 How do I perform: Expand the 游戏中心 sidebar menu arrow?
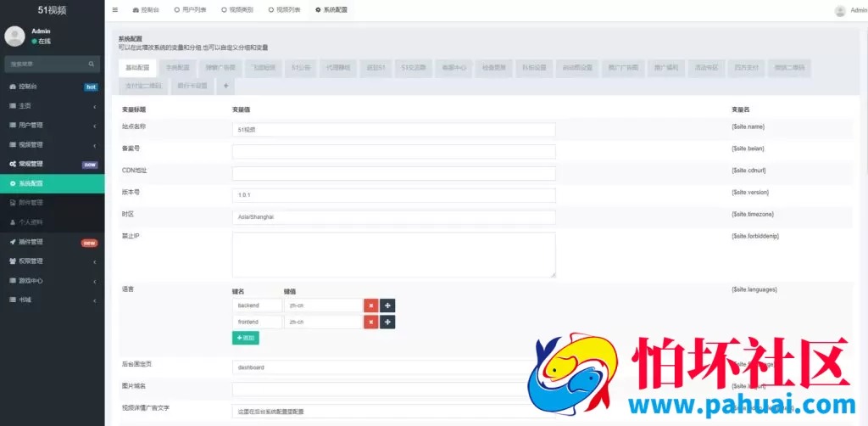pyautogui.click(x=95, y=281)
